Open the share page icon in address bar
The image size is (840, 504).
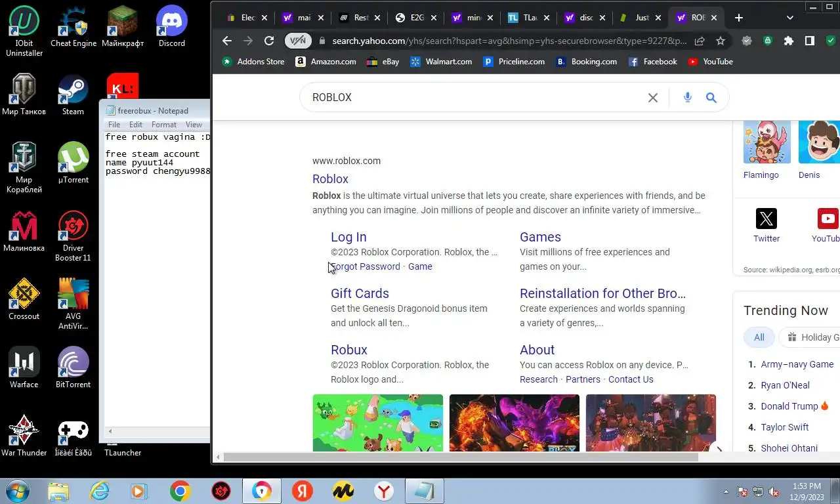tap(700, 41)
